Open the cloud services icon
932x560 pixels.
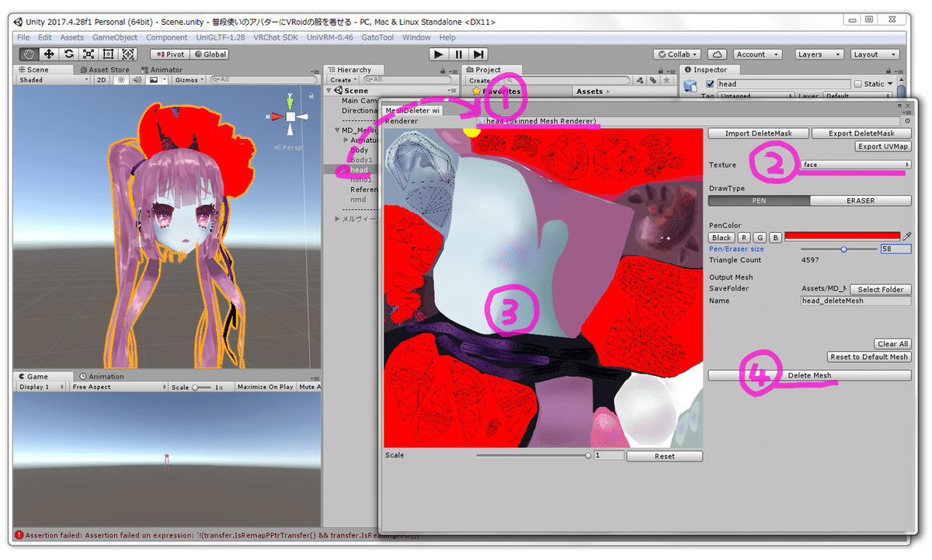pos(718,54)
